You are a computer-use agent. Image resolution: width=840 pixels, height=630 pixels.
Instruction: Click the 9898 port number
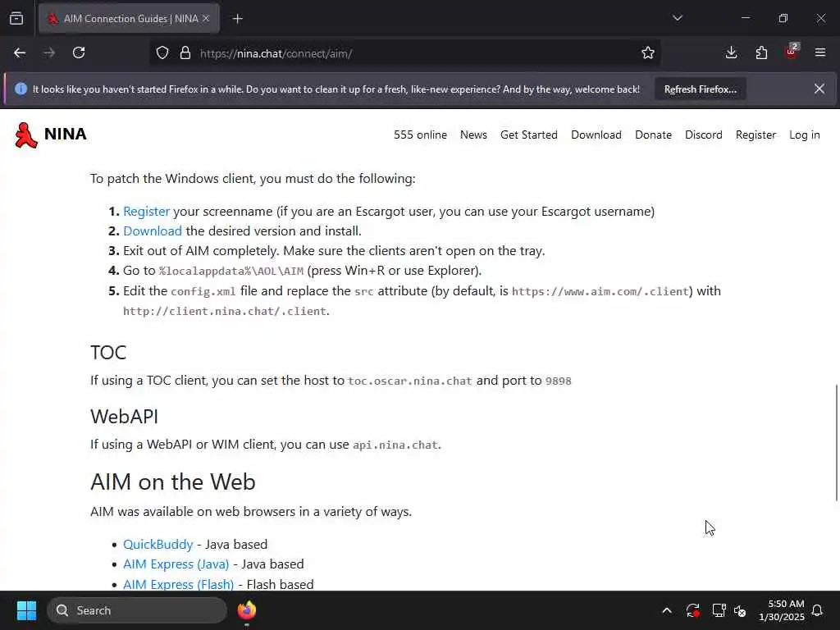click(558, 381)
